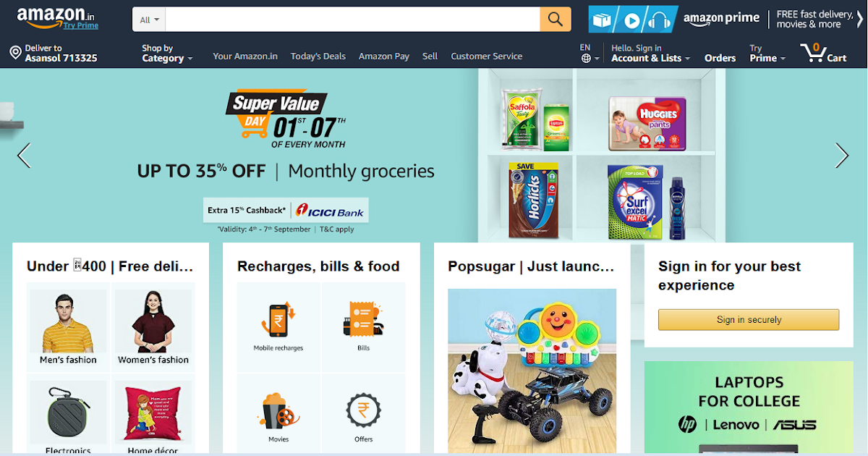Open Customer Service from the nav bar

click(486, 56)
